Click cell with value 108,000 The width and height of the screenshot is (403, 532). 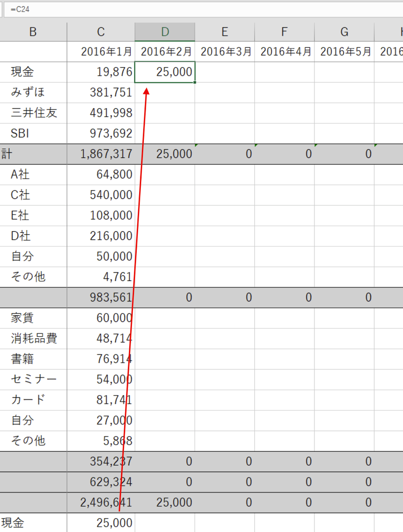click(x=101, y=215)
